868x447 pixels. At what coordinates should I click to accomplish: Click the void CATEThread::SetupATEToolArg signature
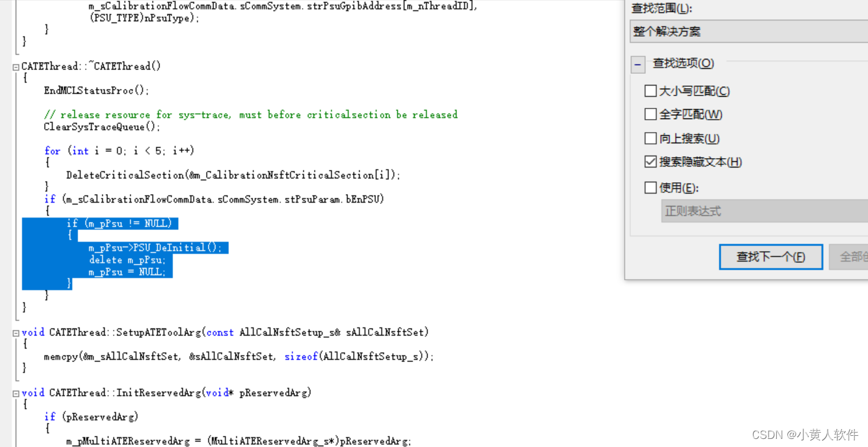coord(225,332)
